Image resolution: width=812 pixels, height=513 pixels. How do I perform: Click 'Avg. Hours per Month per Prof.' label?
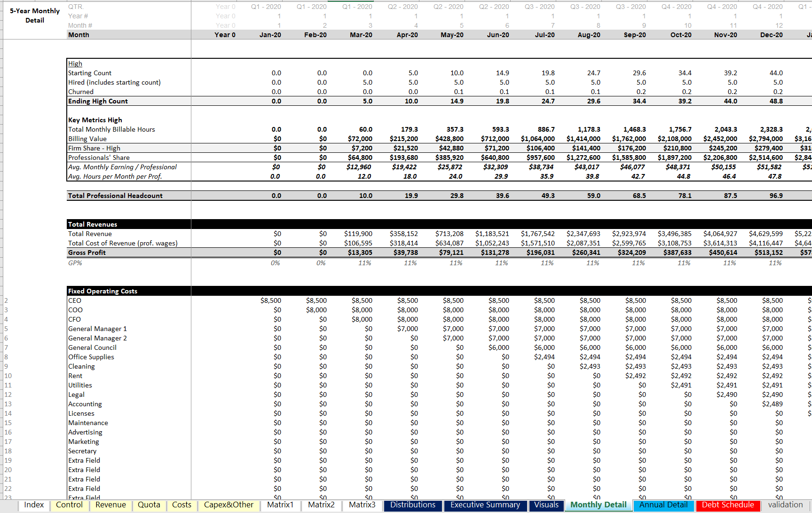coord(115,176)
